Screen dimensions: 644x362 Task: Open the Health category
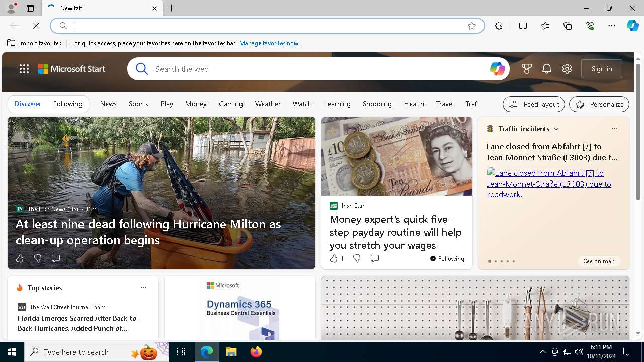click(414, 104)
